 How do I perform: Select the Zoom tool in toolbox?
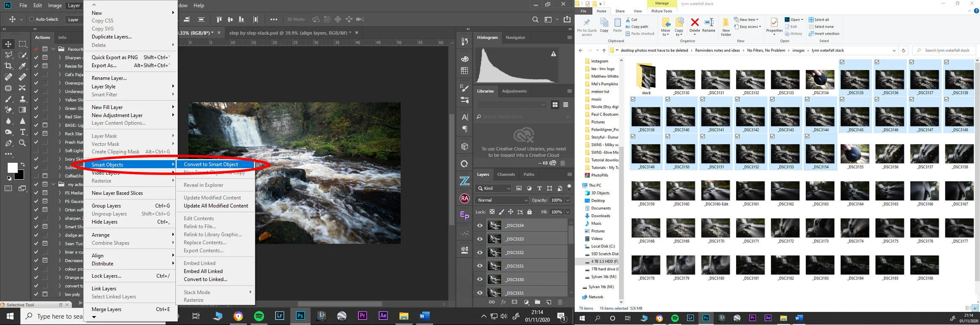point(22,143)
